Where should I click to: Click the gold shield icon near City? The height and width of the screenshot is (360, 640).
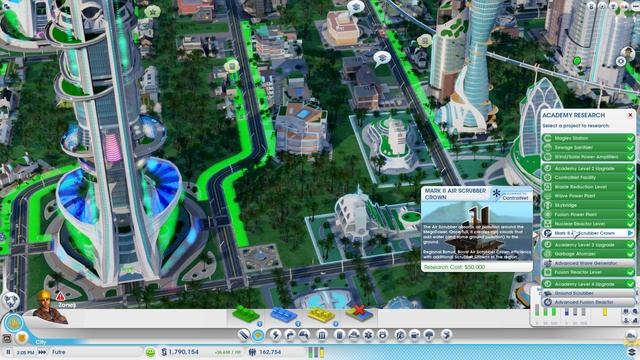point(22,338)
